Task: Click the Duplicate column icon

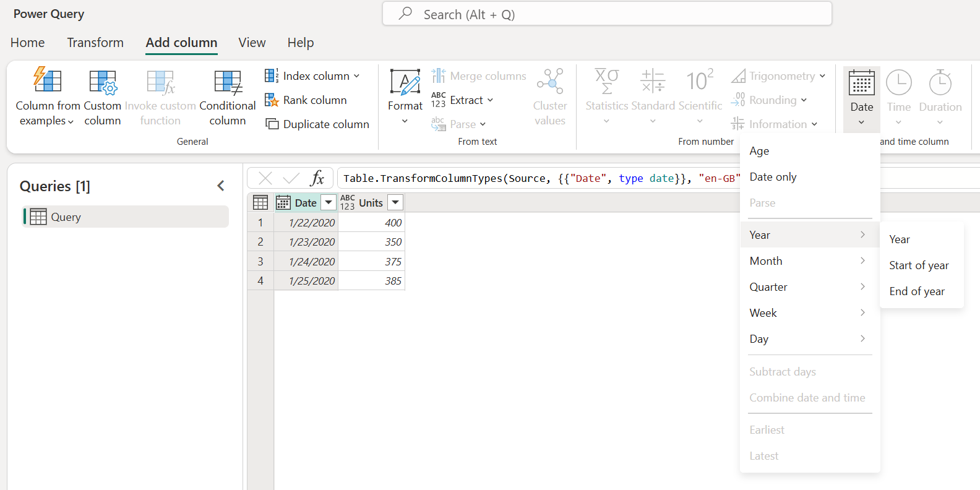Action: tap(272, 124)
